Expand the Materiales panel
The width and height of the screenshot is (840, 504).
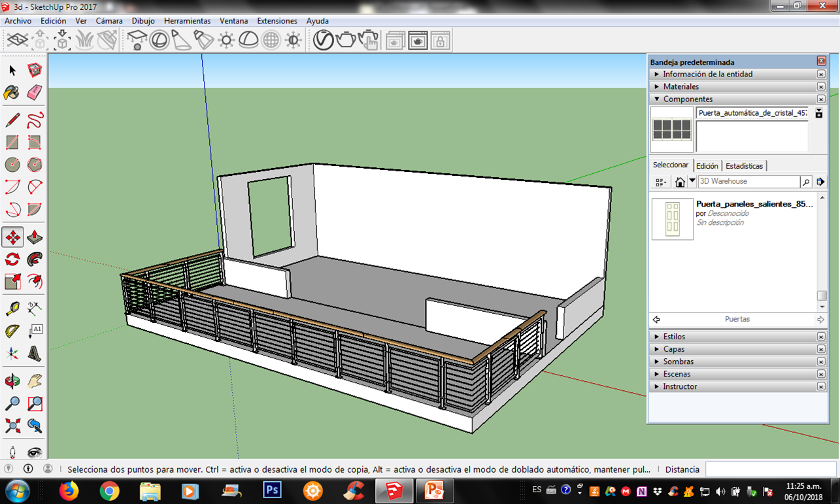(680, 86)
